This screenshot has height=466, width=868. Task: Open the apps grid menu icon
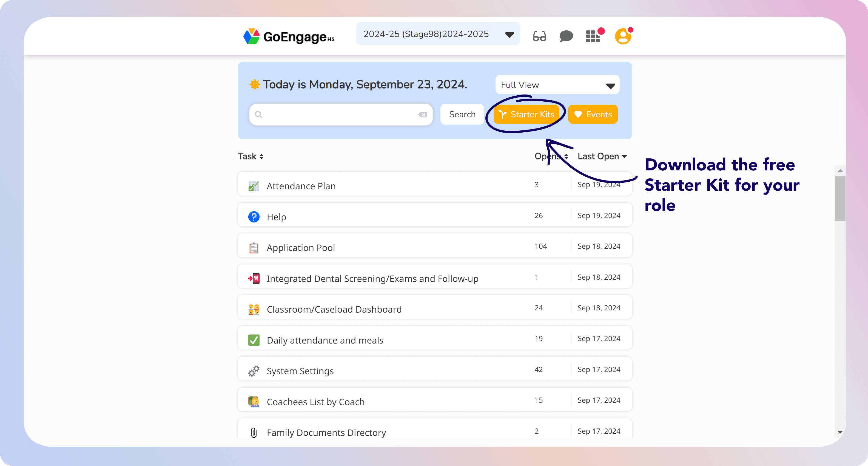[593, 36]
